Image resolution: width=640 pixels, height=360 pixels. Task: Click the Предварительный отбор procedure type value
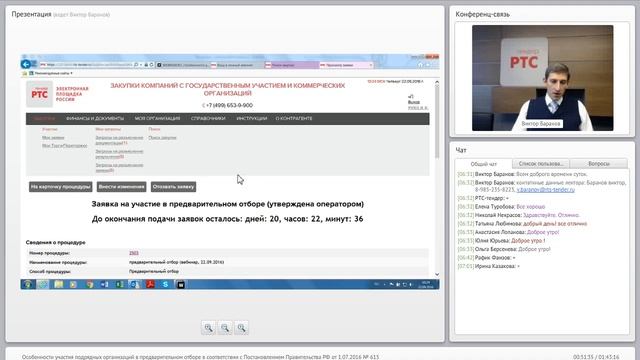[x=154, y=271]
